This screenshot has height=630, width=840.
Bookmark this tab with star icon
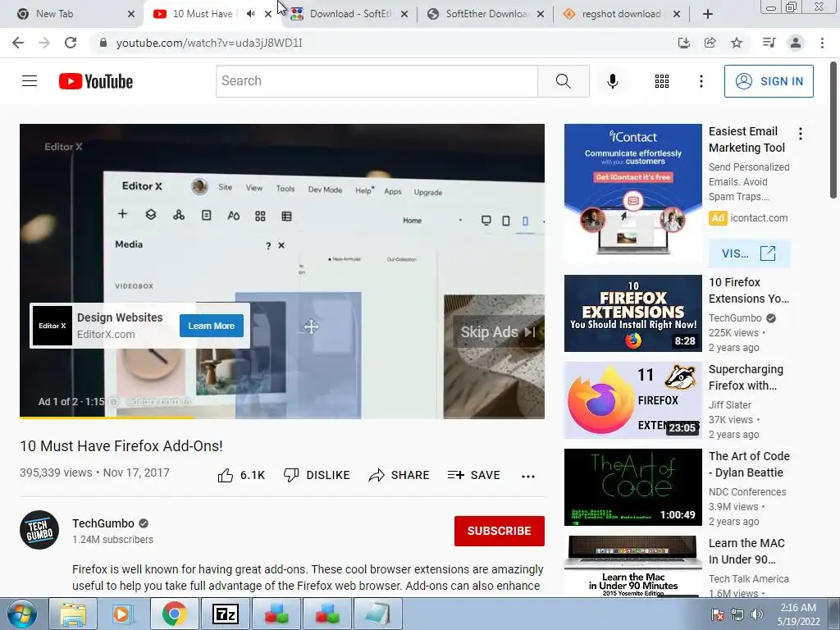[737, 43]
